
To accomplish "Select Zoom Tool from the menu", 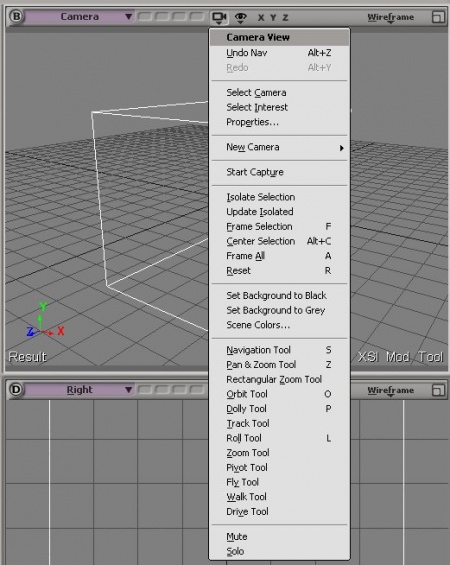I will pyautogui.click(x=279, y=453).
